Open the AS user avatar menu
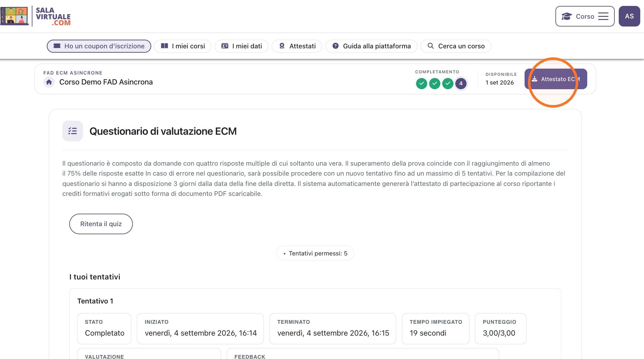 tap(629, 16)
